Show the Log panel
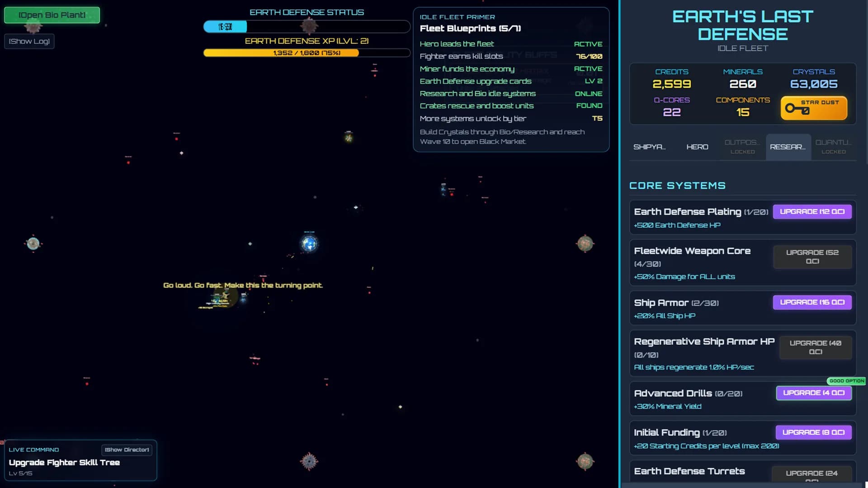 click(29, 41)
